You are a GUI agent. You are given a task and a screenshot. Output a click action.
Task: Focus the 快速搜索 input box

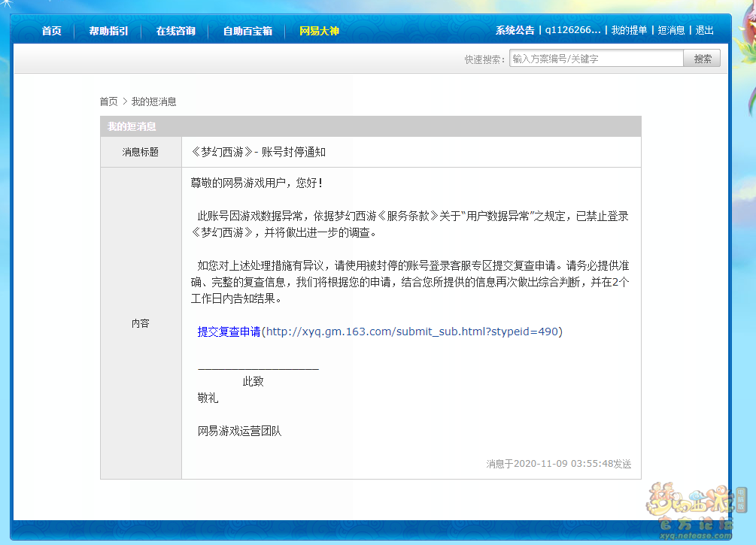[597, 59]
